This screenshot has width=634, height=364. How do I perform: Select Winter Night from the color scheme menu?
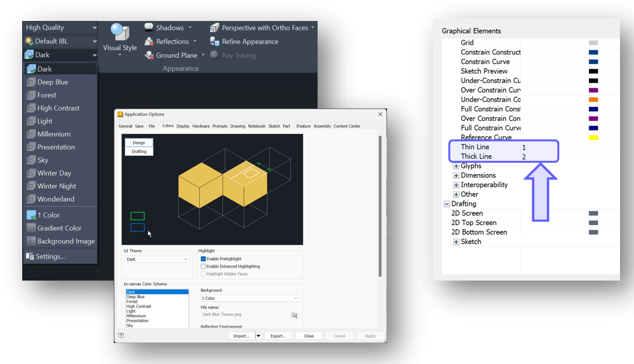[57, 186]
